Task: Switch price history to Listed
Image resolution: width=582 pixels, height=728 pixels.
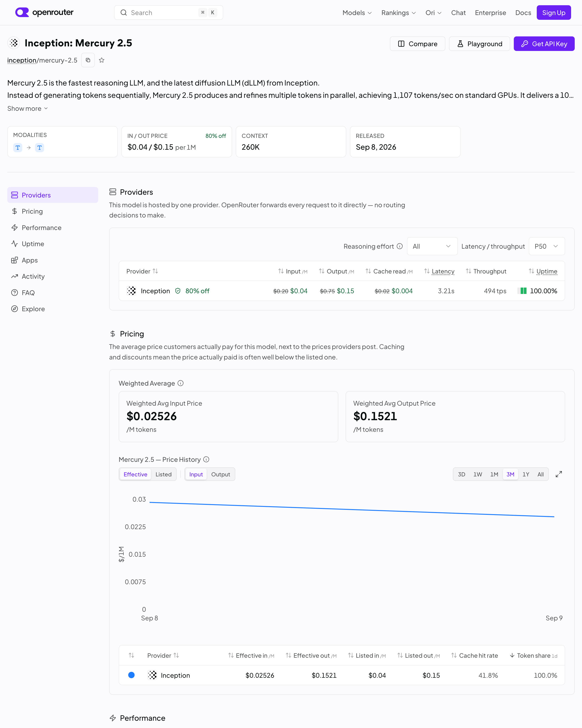Action: click(164, 474)
